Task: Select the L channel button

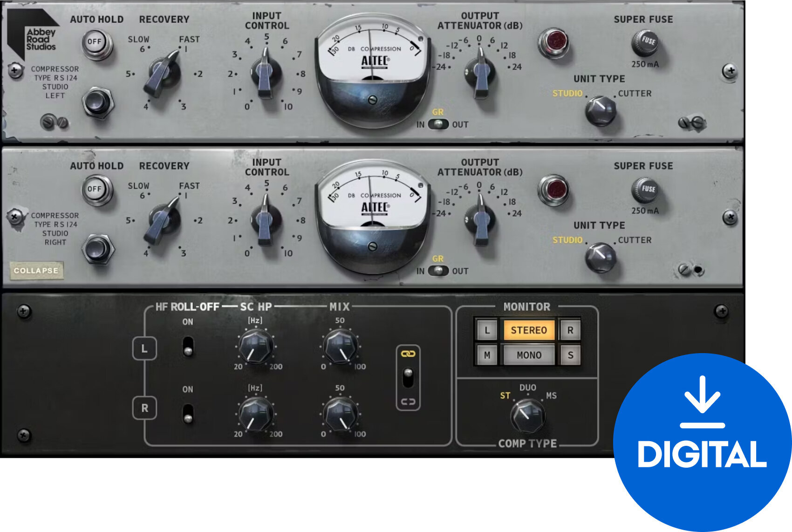Action: (x=144, y=348)
